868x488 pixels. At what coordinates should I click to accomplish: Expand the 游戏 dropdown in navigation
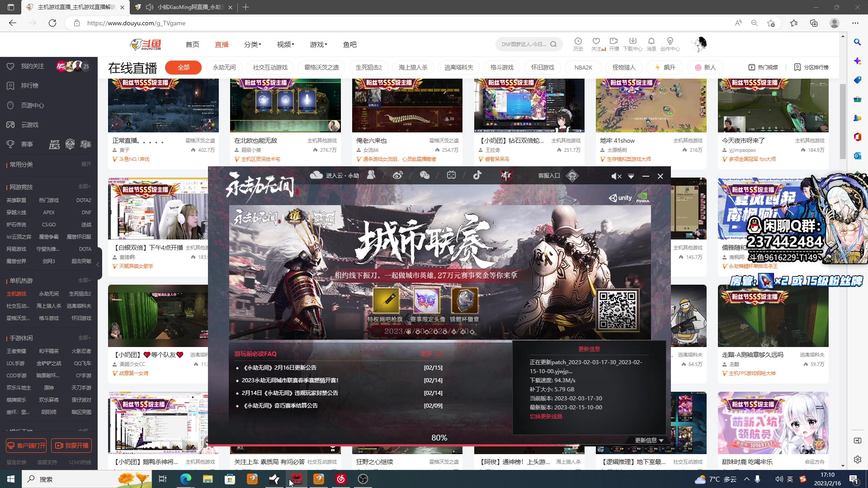tap(318, 44)
